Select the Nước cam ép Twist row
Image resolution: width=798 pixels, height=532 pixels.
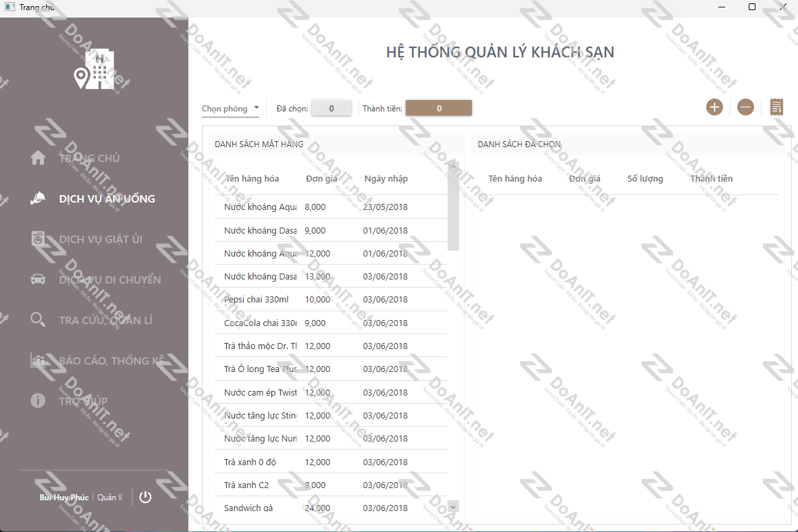tap(331, 392)
